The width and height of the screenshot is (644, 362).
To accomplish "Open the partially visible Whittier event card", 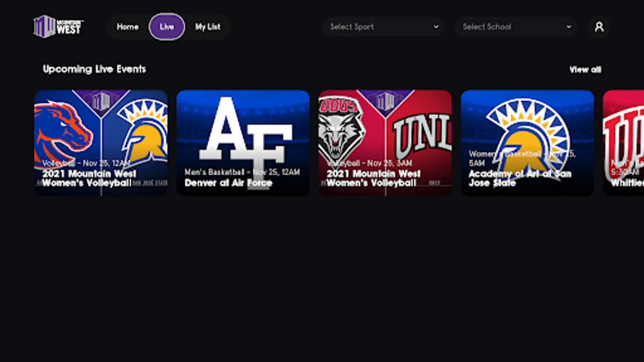I will coord(623,143).
